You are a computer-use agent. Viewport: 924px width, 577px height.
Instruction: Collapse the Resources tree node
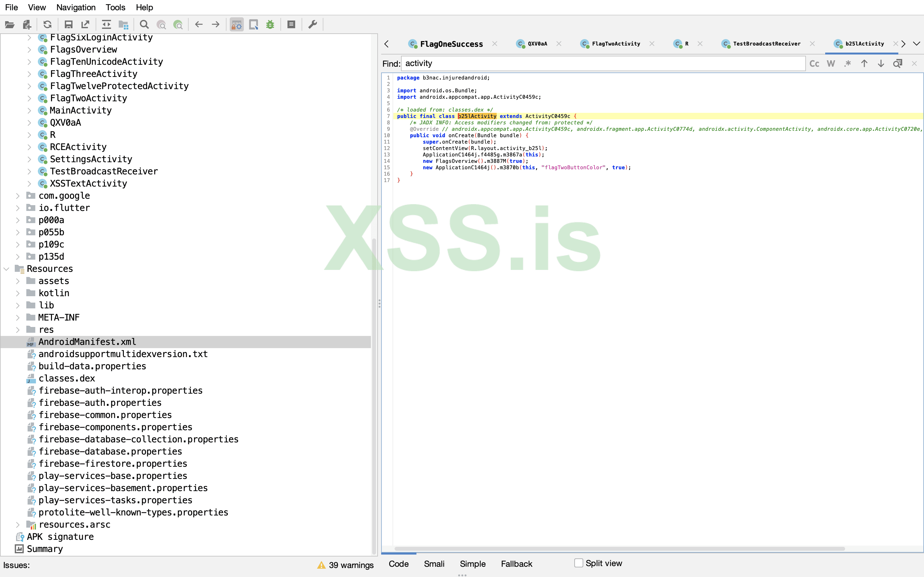pyautogui.click(x=6, y=269)
